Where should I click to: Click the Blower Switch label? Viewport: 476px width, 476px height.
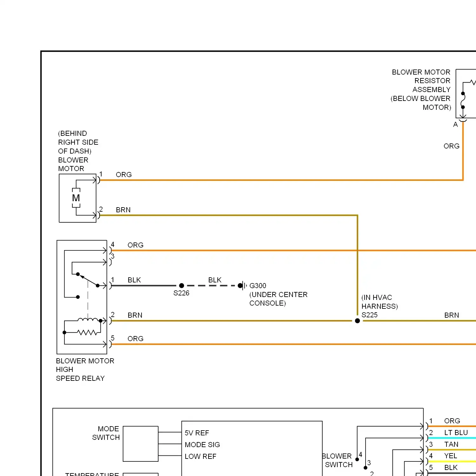click(x=337, y=460)
